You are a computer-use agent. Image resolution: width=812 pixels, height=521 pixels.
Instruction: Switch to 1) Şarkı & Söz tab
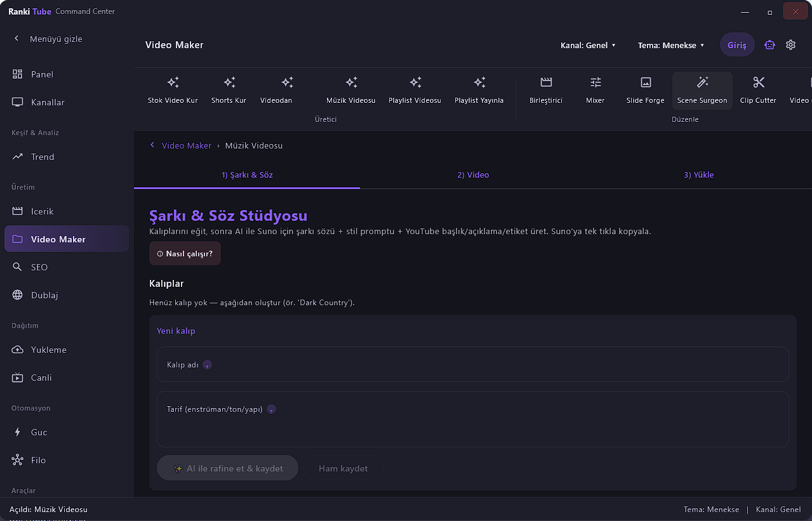(x=247, y=175)
